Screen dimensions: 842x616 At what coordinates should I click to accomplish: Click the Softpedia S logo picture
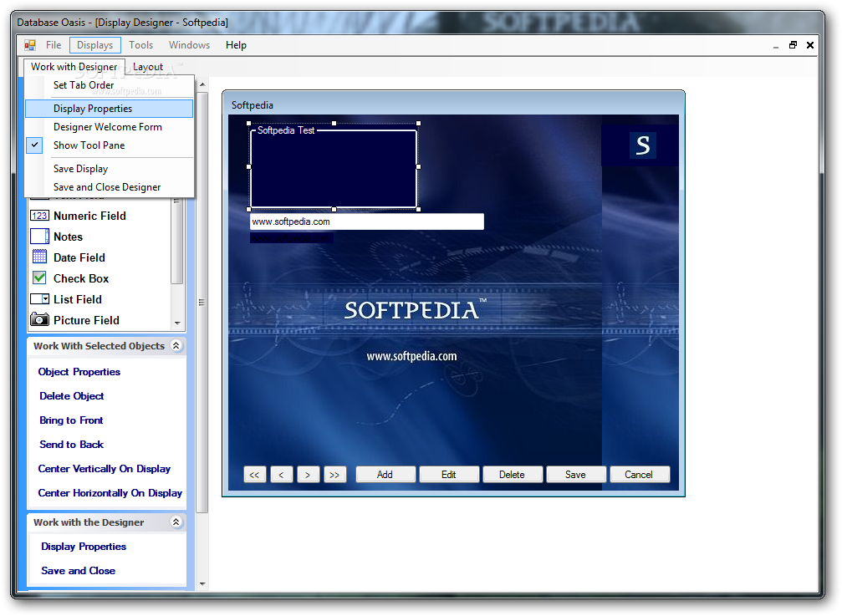[x=642, y=145]
